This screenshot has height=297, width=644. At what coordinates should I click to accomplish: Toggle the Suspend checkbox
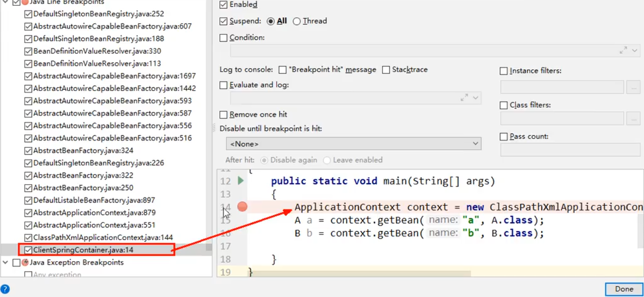223,21
